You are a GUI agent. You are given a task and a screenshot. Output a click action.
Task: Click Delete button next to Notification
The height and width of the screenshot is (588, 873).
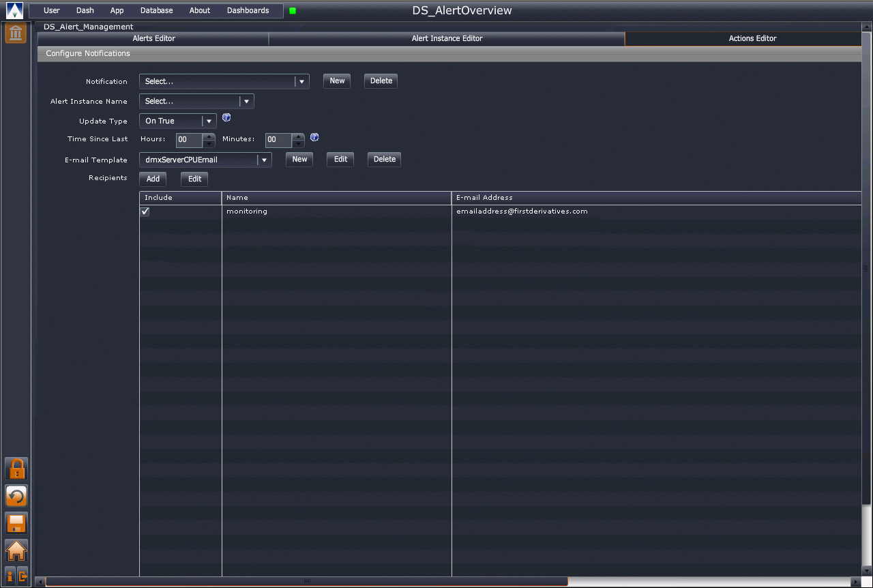pos(381,81)
